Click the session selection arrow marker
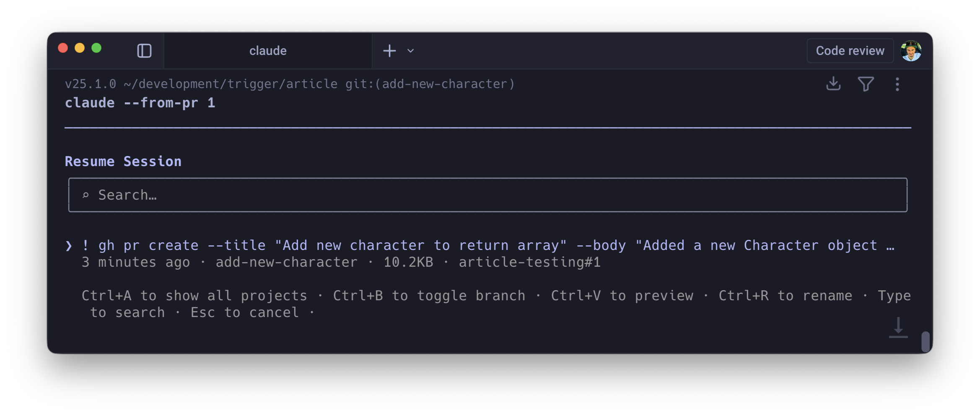This screenshot has height=416, width=980. coord(69,246)
